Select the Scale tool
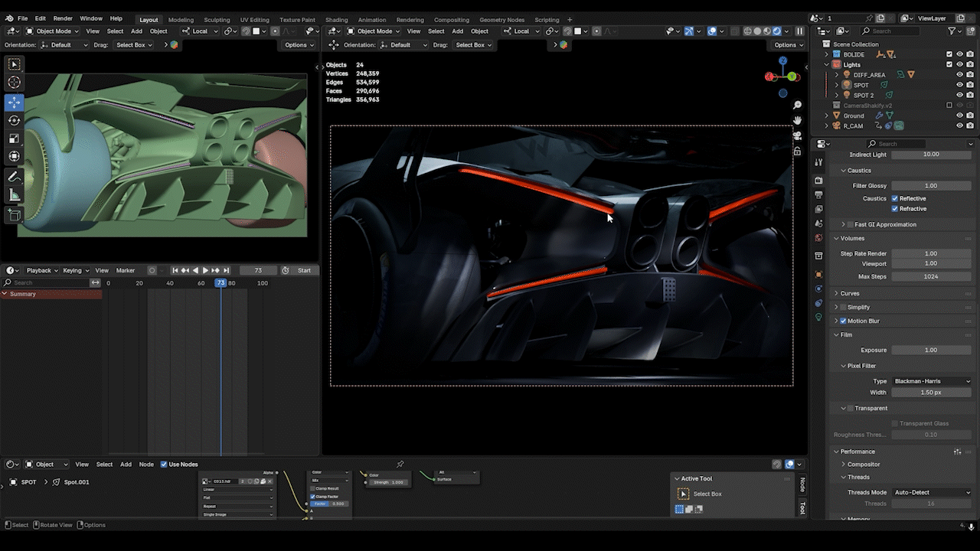Image resolution: width=980 pixels, height=551 pixels. click(x=15, y=139)
